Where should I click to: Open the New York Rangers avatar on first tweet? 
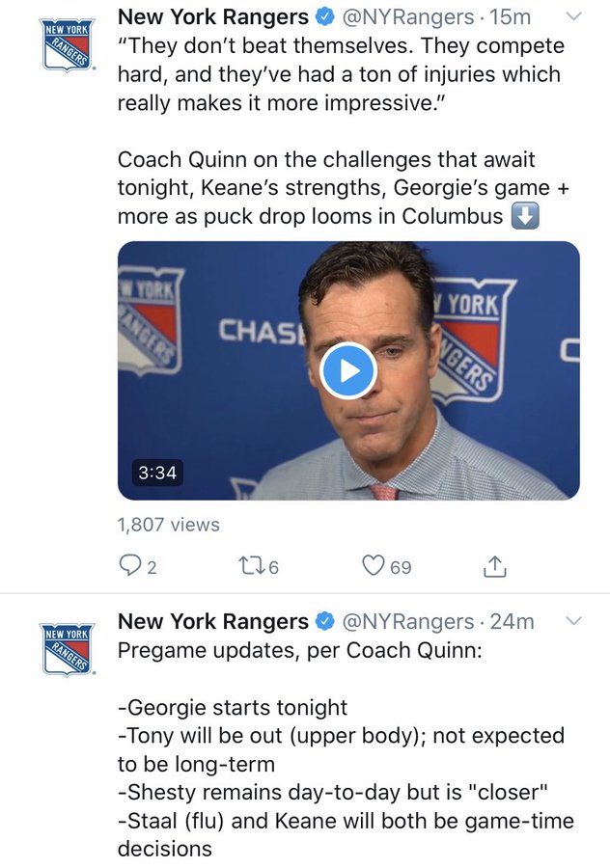[67, 44]
